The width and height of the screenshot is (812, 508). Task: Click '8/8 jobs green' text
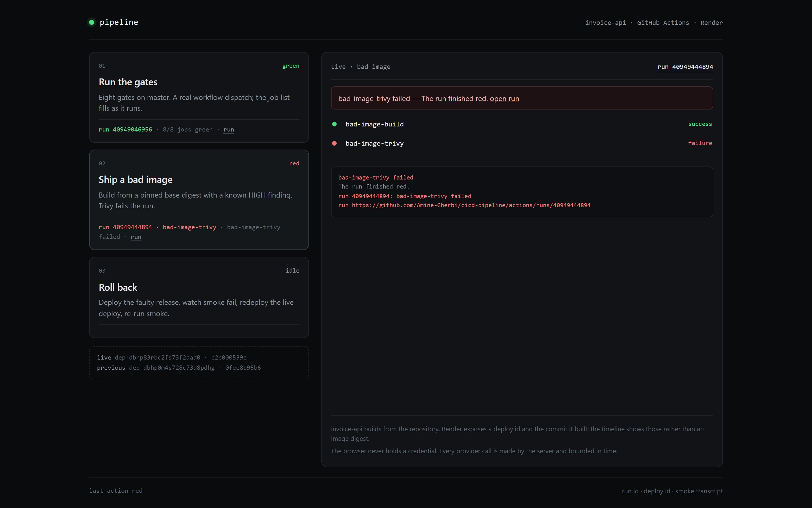187,130
